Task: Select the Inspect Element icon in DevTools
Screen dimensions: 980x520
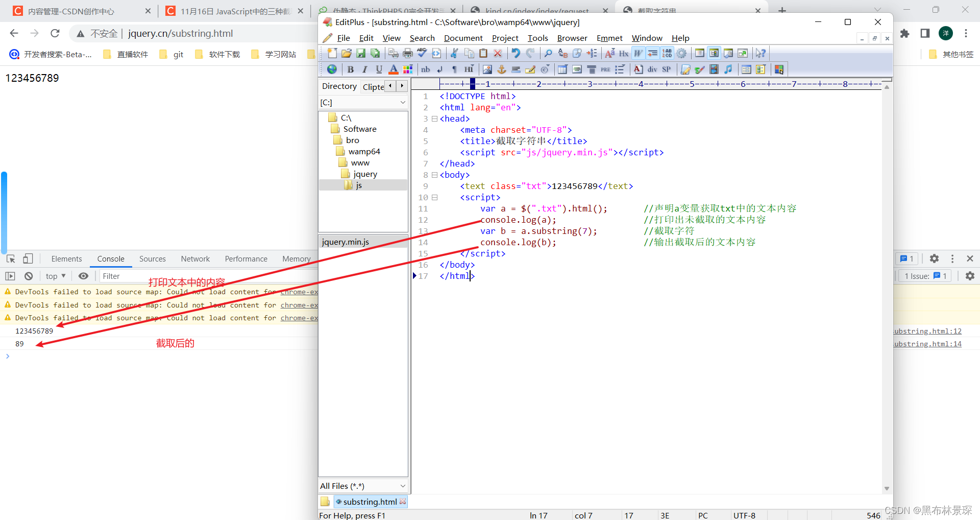Action: pos(11,259)
